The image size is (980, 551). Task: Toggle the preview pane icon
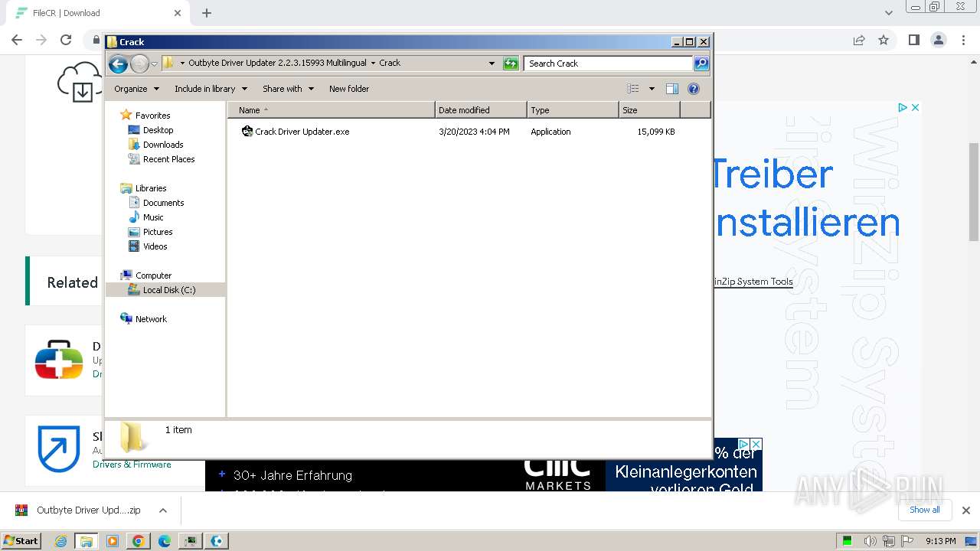(x=672, y=89)
